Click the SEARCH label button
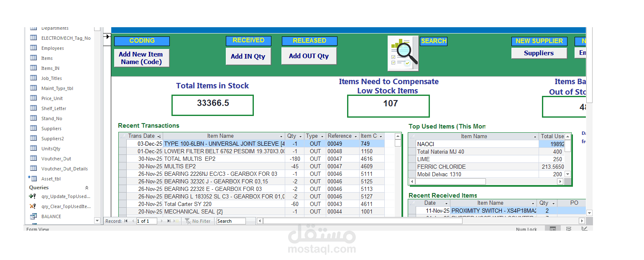This screenshot has height=260, width=644. click(x=434, y=41)
